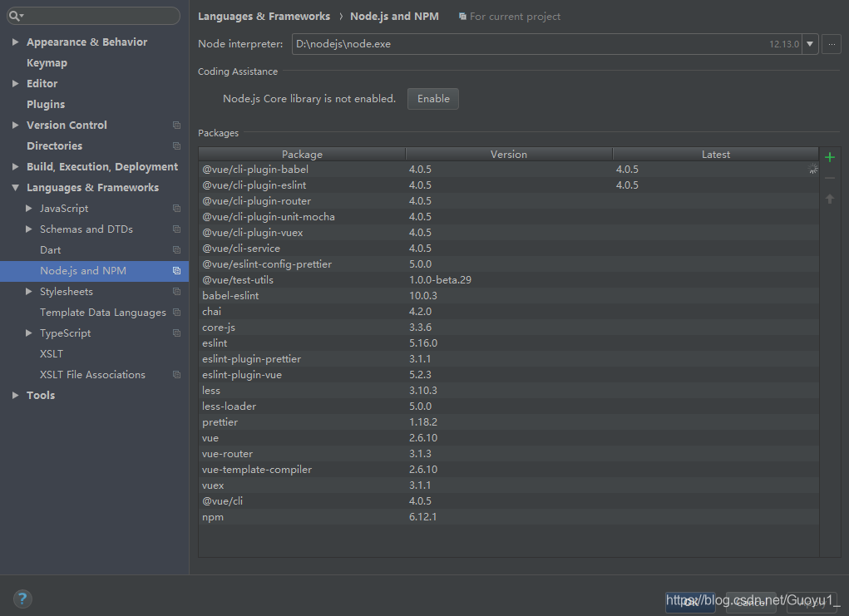Enable the Node.js Core library
The width and height of the screenshot is (849, 616).
pyautogui.click(x=433, y=99)
